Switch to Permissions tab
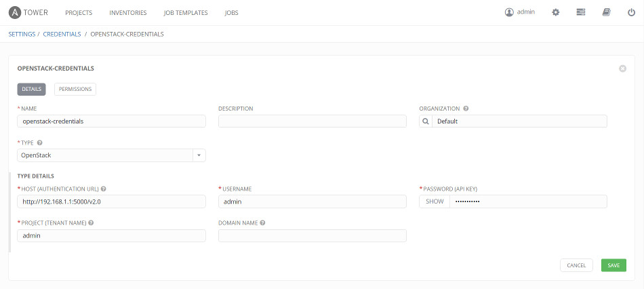 pos(75,89)
